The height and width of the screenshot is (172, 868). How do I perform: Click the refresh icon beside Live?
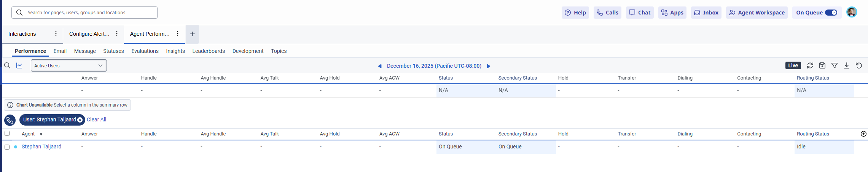(810, 65)
